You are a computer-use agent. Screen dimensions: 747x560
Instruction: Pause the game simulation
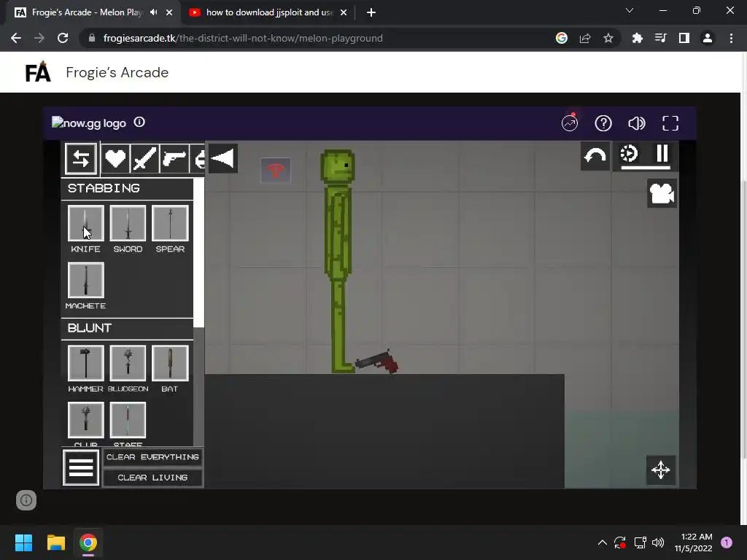(x=662, y=154)
